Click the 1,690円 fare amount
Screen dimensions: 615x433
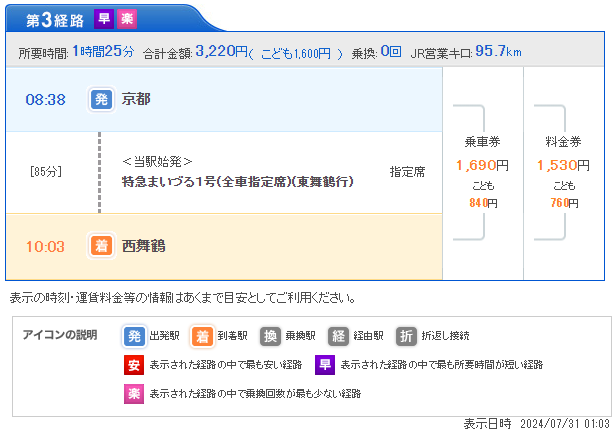pos(482,165)
